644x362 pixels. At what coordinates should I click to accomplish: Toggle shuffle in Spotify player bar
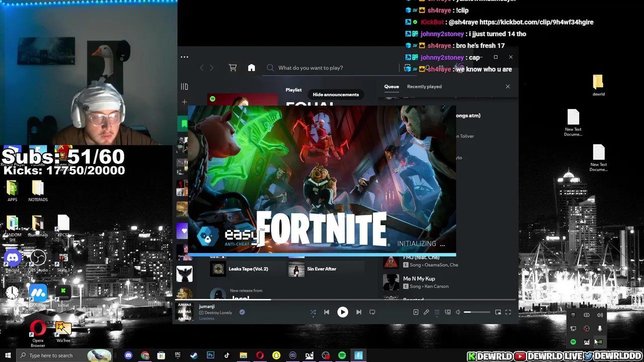[313, 312]
